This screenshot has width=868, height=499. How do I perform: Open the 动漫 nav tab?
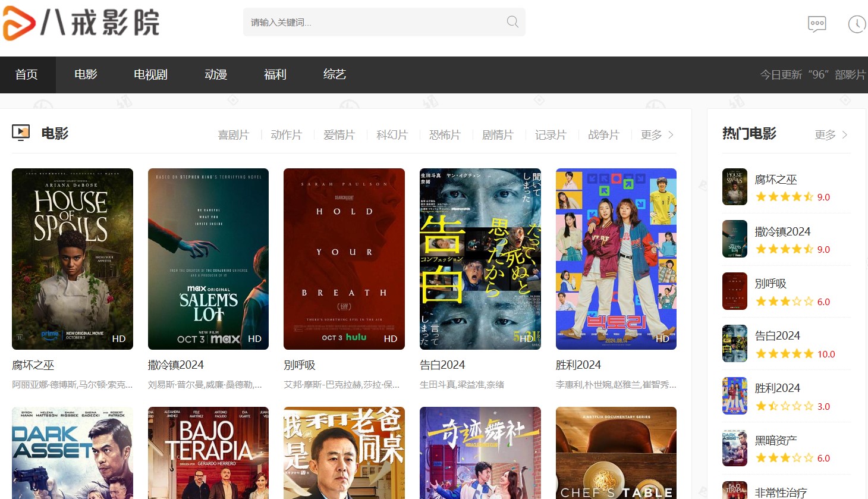coord(216,75)
